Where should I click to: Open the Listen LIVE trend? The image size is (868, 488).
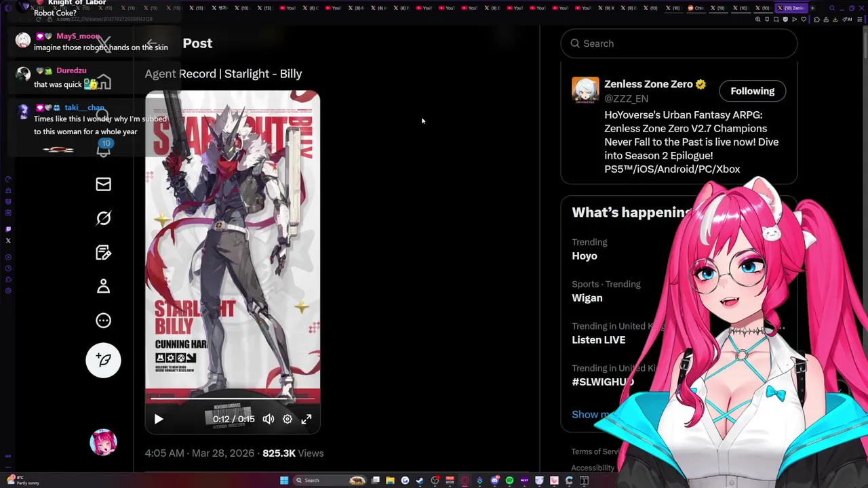(x=599, y=340)
